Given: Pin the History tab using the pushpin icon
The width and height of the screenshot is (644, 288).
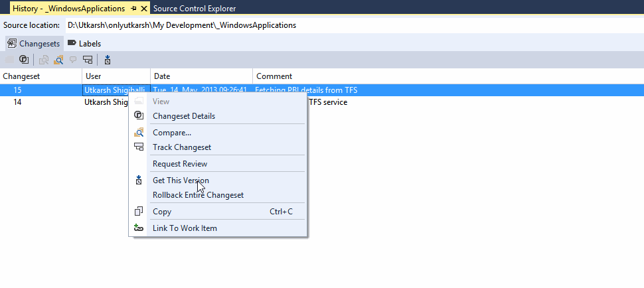Looking at the screenshot, I should 133,9.
